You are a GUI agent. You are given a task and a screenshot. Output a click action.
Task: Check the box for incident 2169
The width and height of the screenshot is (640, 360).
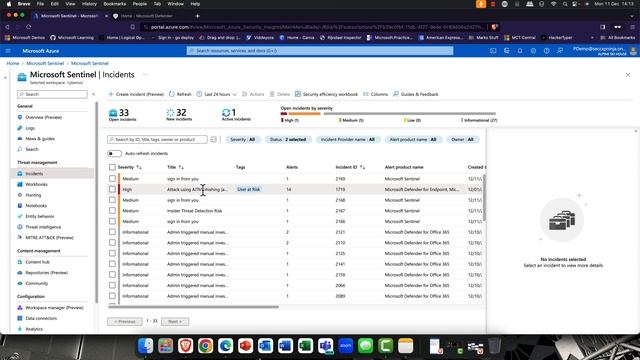pos(112,178)
